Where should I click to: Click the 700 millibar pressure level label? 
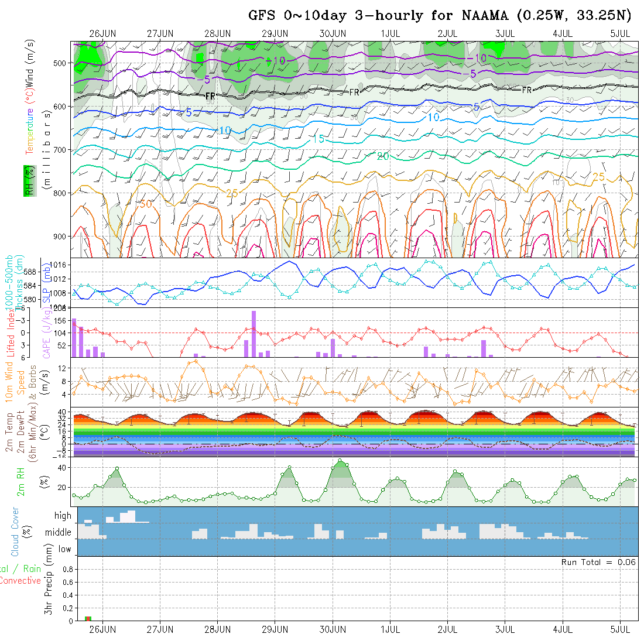60,150
